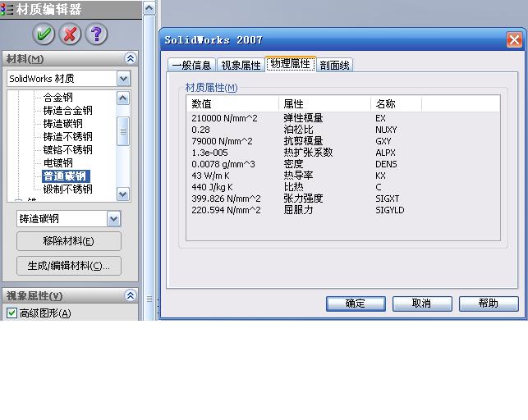The image size is (528, 420).
Task: Open the 剖面线 tab
Action: click(334, 65)
